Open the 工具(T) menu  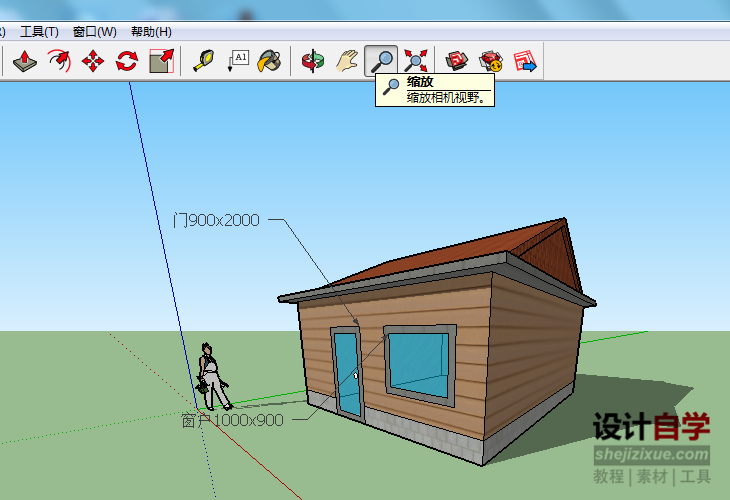(x=39, y=32)
